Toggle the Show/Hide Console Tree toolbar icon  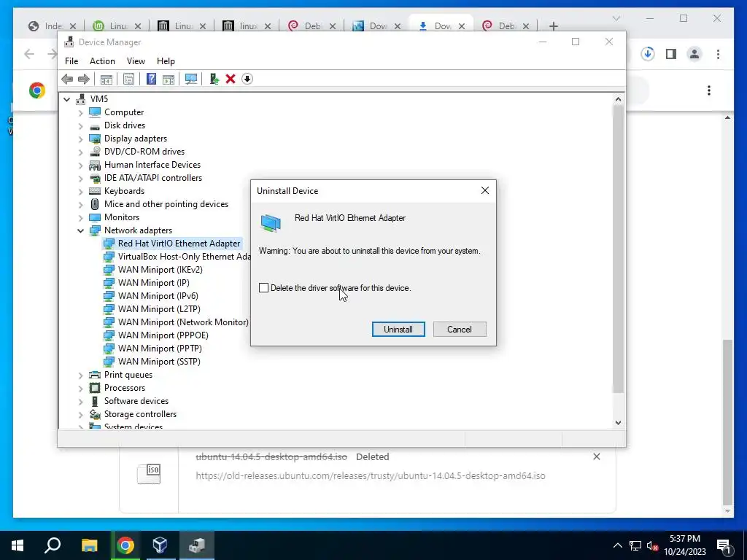click(x=107, y=79)
